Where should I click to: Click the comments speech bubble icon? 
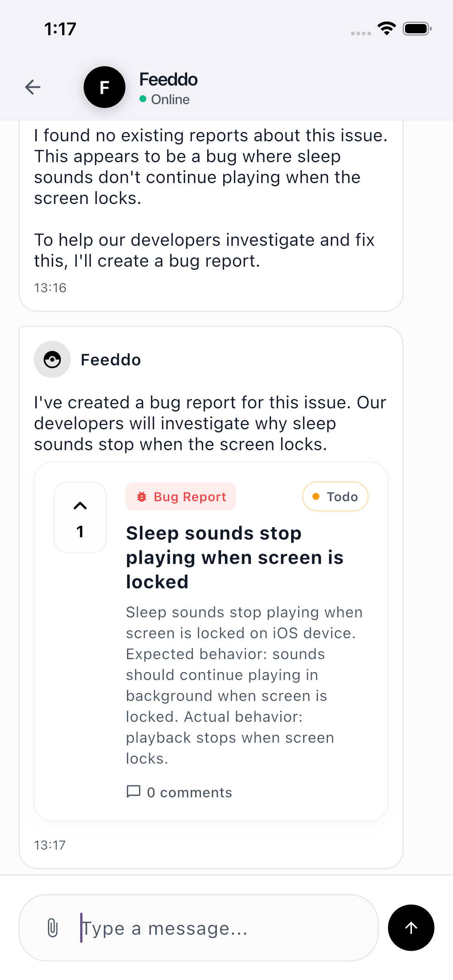134,792
